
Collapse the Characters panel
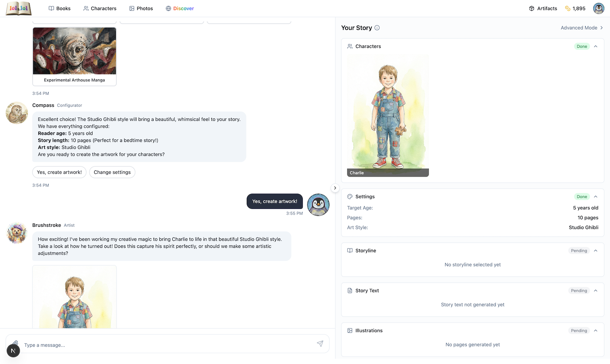pyautogui.click(x=596, y=46)
